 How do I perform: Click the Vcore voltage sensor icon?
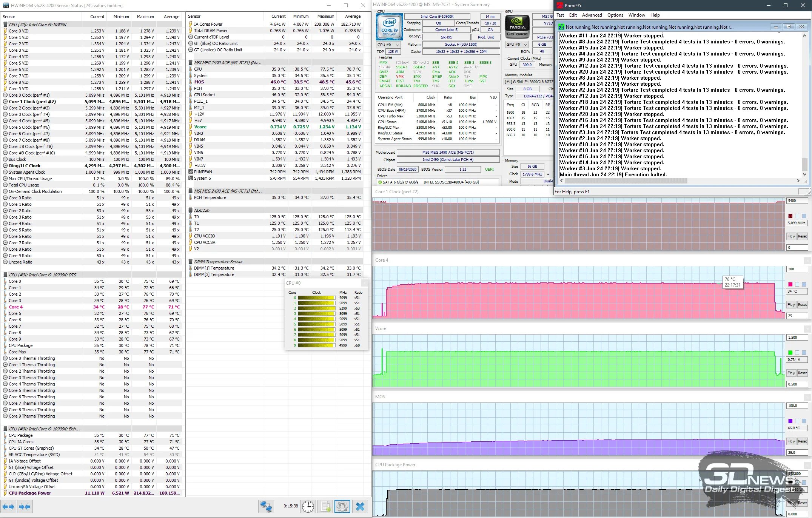click(x=191, y=127)
